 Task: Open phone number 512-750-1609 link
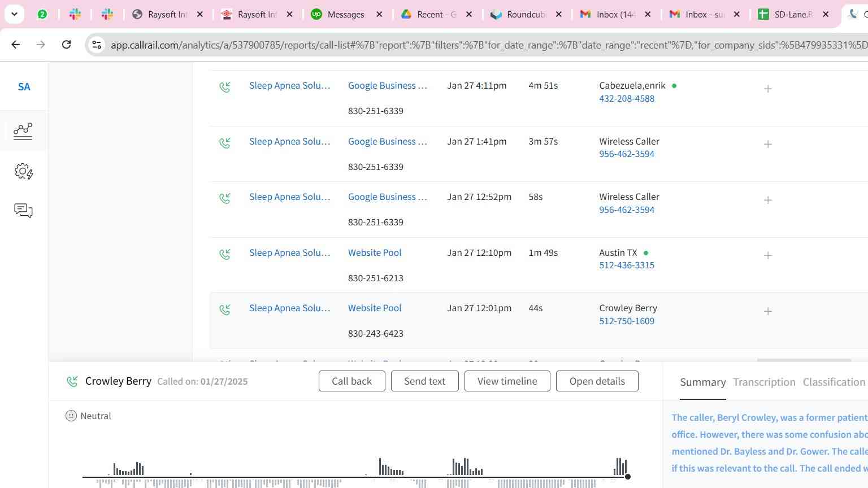tap(627, 321)
